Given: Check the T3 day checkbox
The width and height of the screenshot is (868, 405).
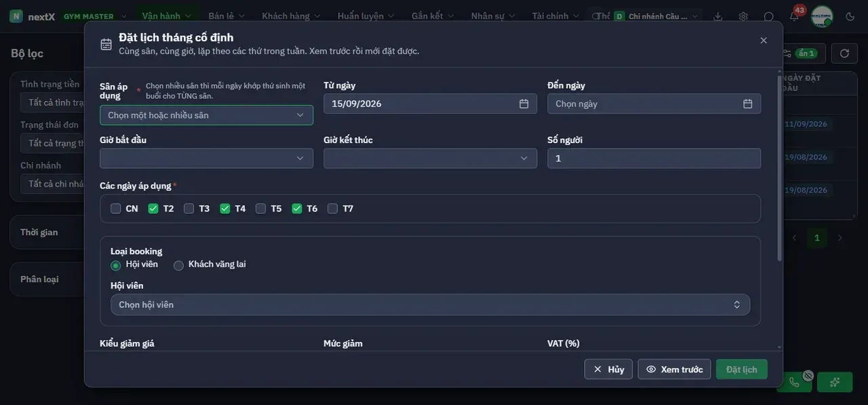Looking at the screenshot, I should 189,209.
